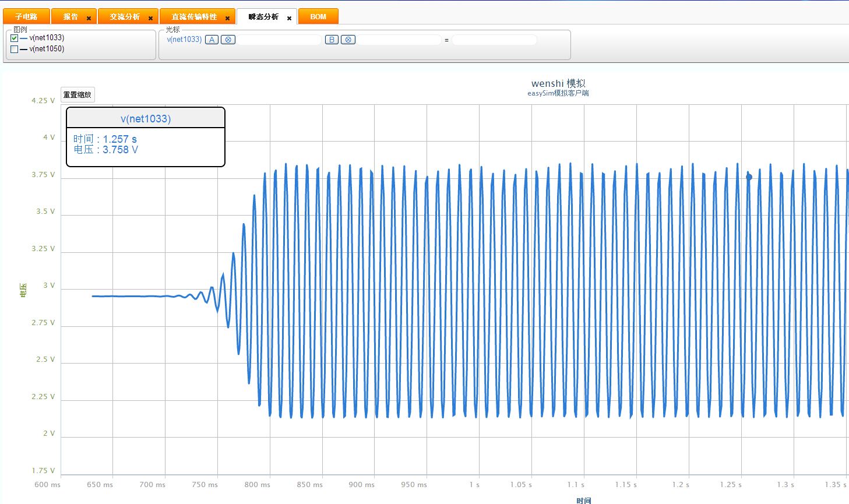This screenshot has height=504, width=849.
Task: Open the BOM tab
Action: 318,16
